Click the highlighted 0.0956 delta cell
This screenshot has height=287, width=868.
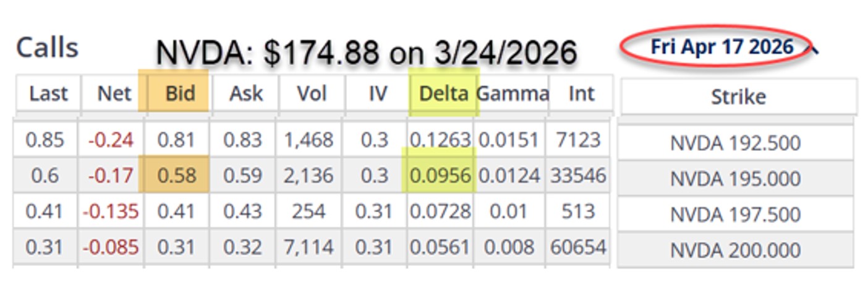(440, 175)
